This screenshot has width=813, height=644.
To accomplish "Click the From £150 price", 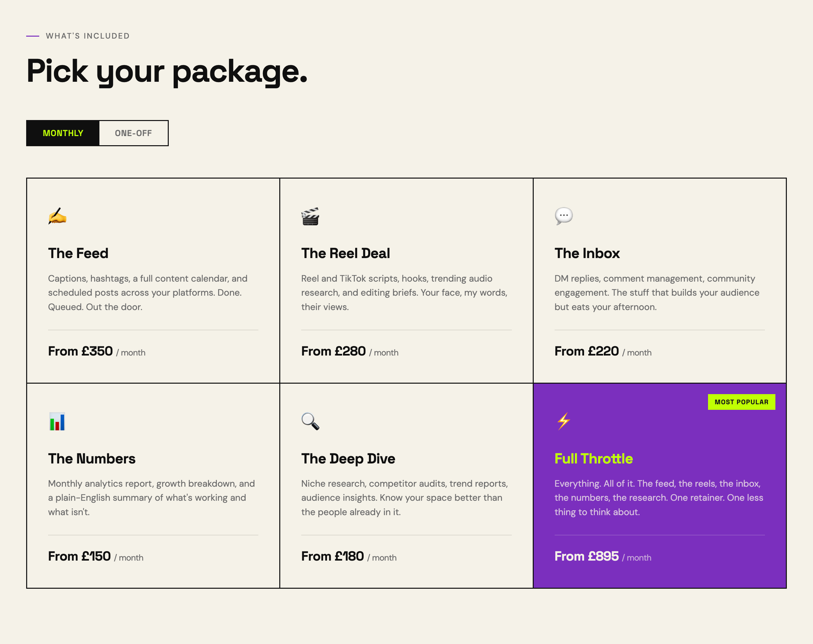I will [79, 556].
